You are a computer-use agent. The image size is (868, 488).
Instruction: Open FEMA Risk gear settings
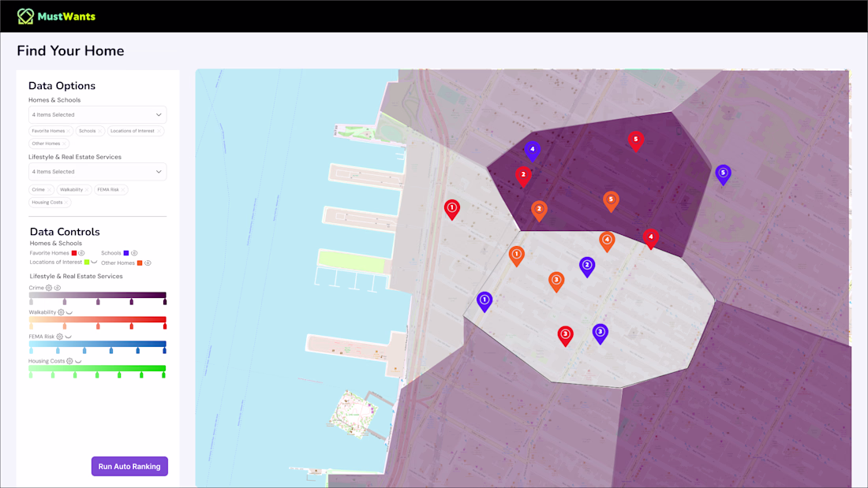59,337
